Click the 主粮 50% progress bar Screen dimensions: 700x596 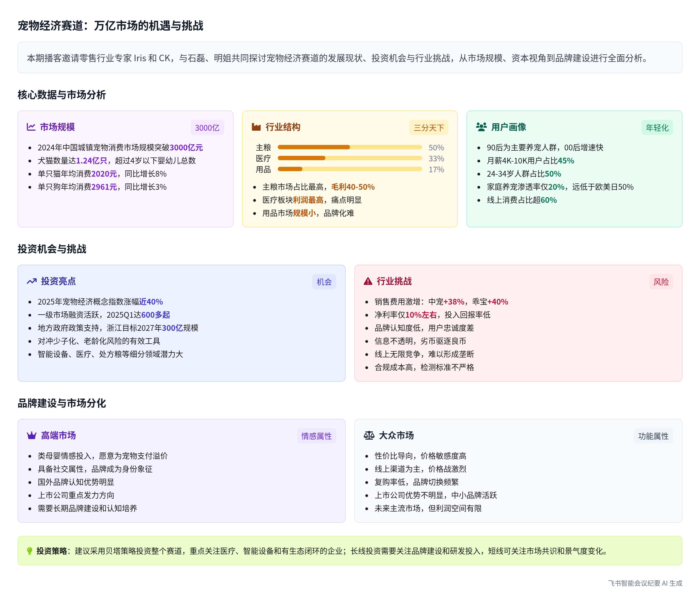point(350,147)
